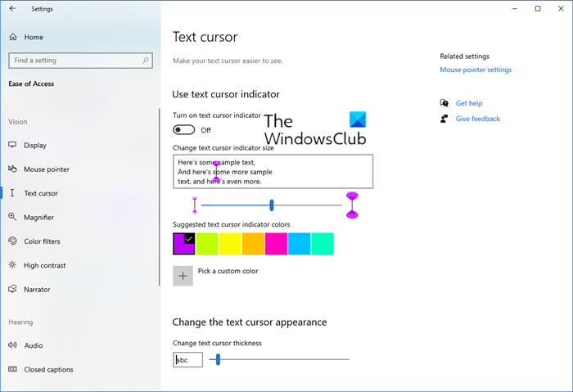
Task: Open Closed captions settings
Action: pyautogui.click(x=48, y=370)
